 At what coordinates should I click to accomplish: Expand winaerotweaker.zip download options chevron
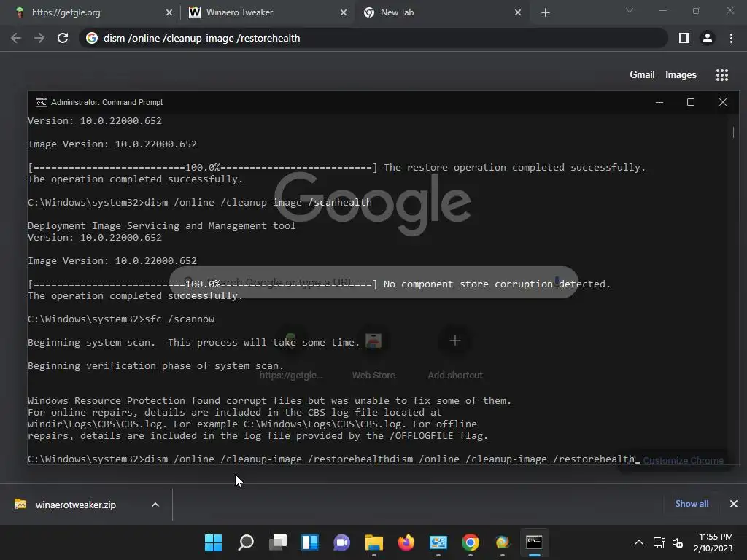pyautogui.click(x=155, y=505)
